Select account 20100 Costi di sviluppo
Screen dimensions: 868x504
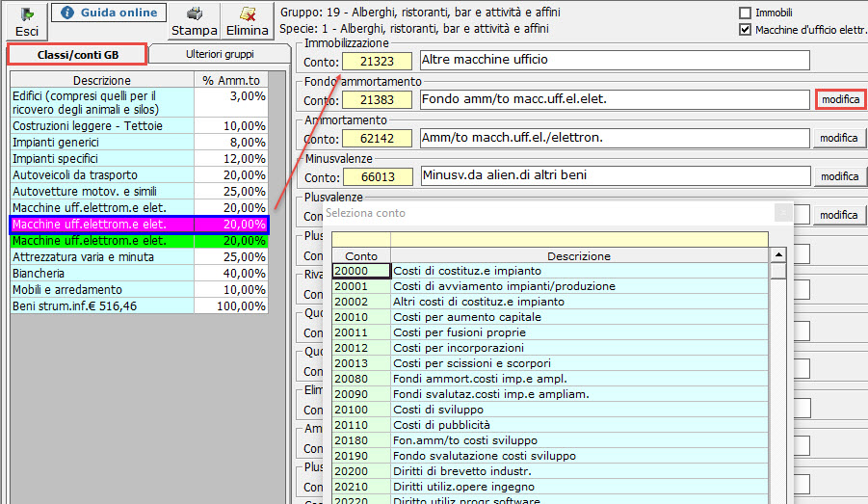coord(550,410)
